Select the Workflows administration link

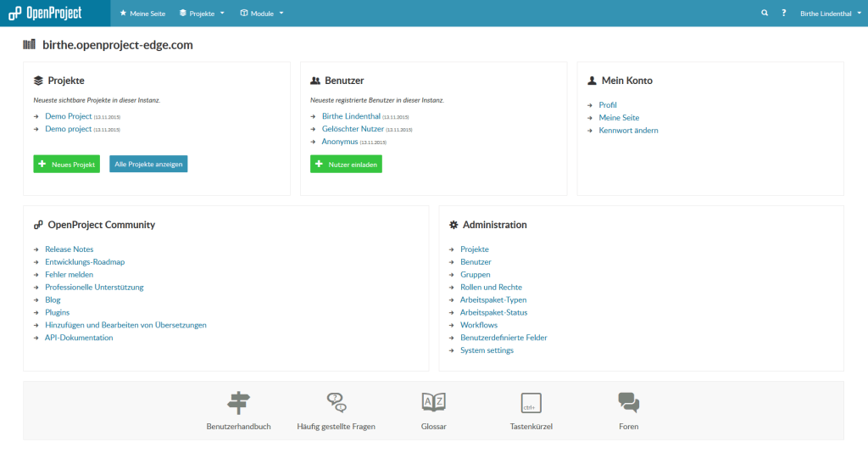click(478, 325)
